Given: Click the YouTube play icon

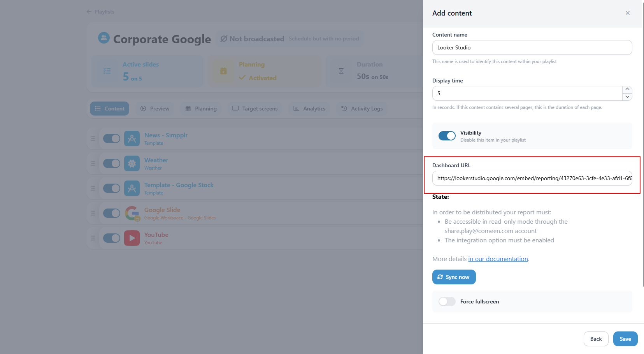Looking at the screenshot, I should [x=132, y=238].
